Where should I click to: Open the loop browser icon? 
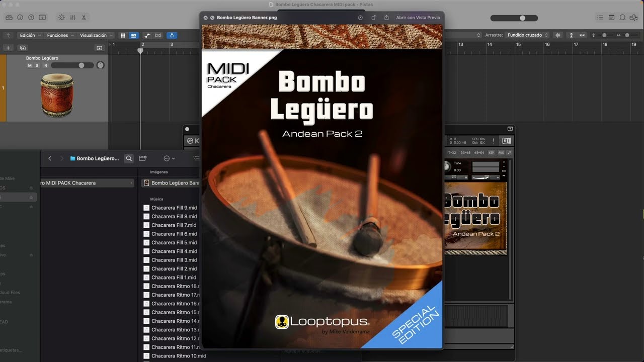(622, 17)
